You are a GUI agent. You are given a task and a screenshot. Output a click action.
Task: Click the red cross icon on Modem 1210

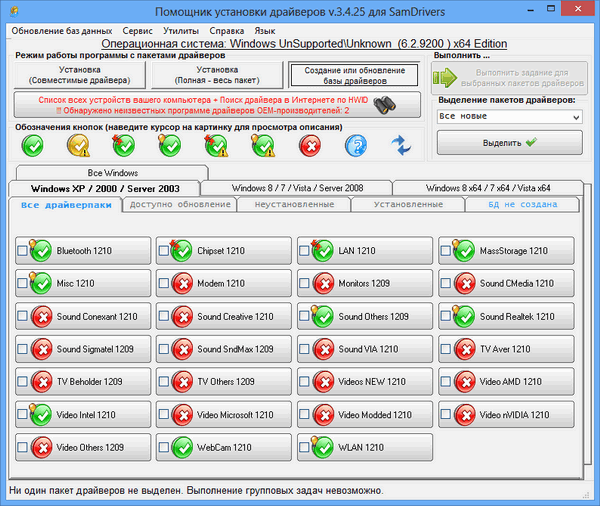(182, 284)
